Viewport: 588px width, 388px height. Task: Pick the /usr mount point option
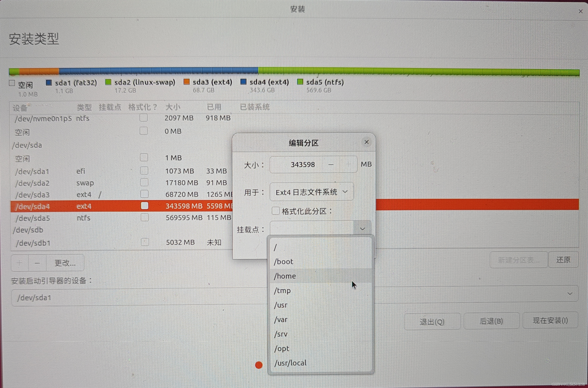tap(321, 305)
